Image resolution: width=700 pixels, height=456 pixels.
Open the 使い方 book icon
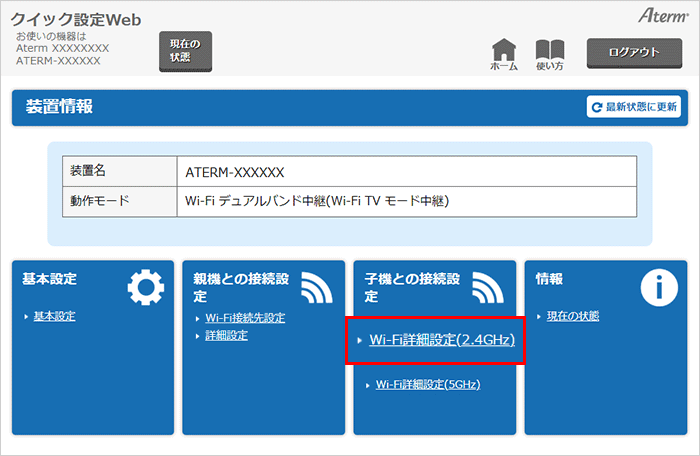coord(550,50)
